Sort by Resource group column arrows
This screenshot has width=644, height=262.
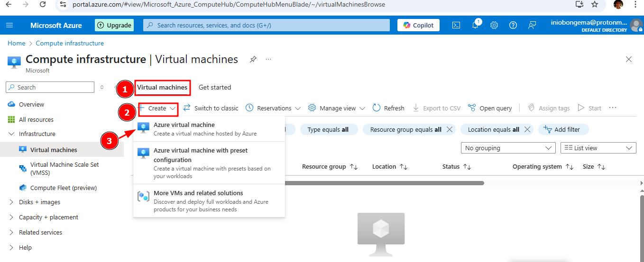[x=354, y=167]
